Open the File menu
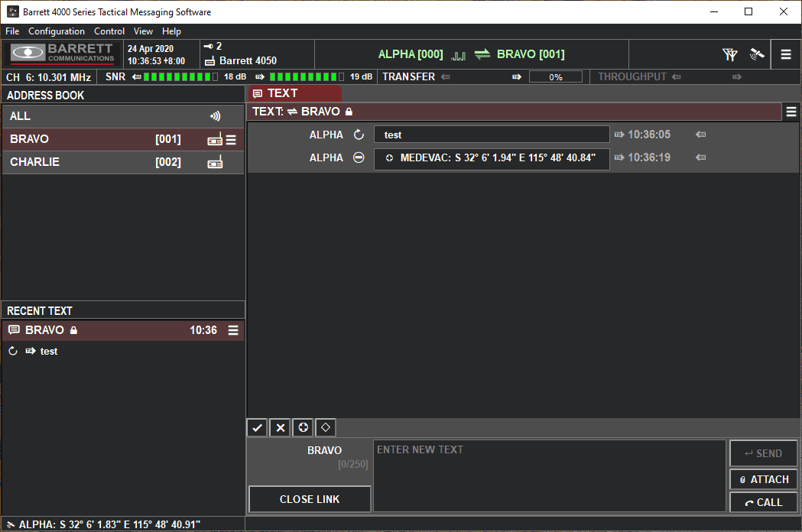 tap(12, 31)
